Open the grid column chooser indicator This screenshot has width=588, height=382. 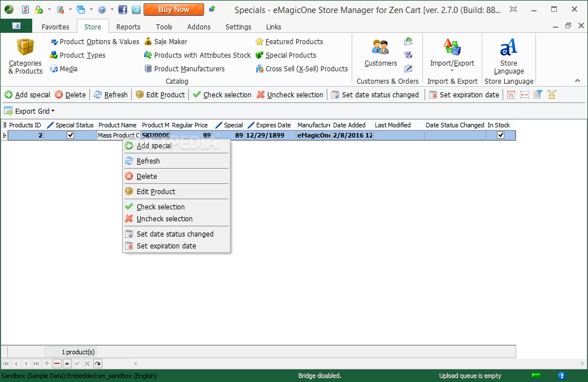coord(5,125)
